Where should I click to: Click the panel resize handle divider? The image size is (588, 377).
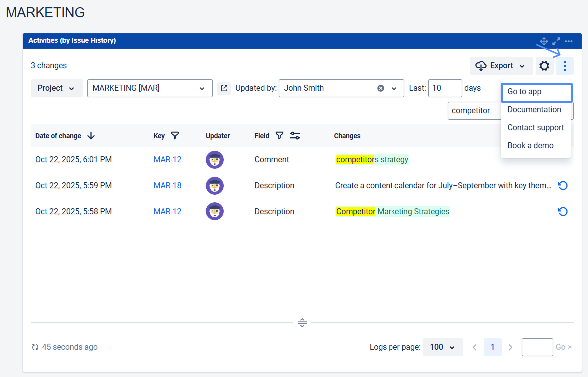pyautogui.click(x=302, y=323)
